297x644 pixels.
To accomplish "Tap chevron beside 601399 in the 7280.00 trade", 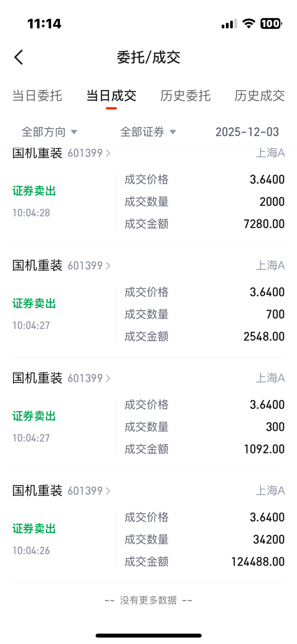I will 108,153.
